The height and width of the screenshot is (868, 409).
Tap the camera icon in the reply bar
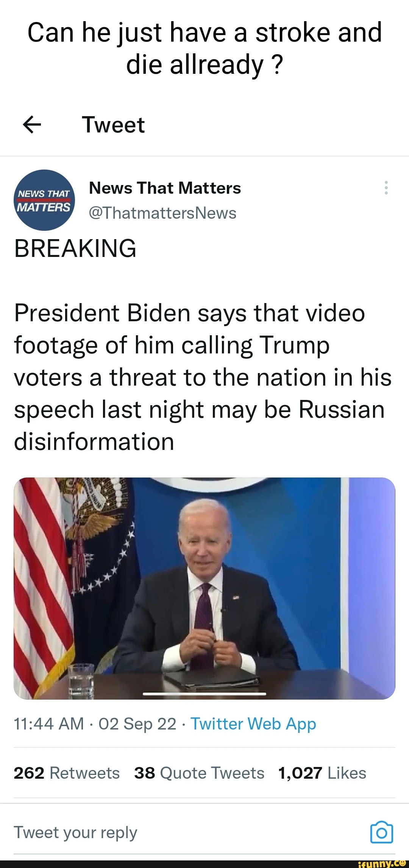(381, 832)
